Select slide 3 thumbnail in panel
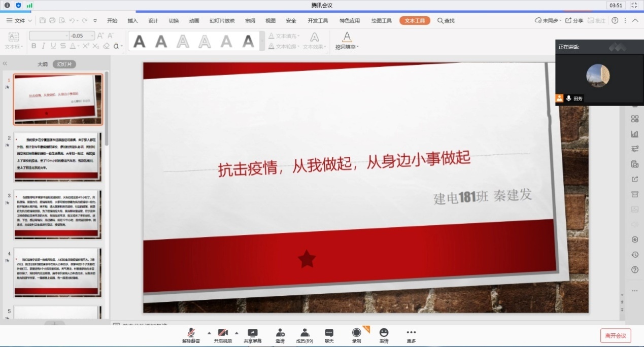Screen dimensions: 644x347 tap(57, 214)
